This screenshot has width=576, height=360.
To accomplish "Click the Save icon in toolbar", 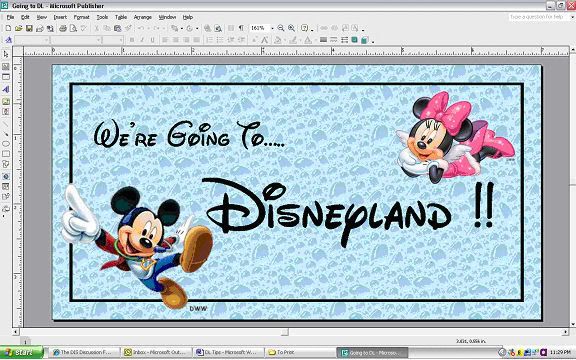I will [x=29, y=28].
